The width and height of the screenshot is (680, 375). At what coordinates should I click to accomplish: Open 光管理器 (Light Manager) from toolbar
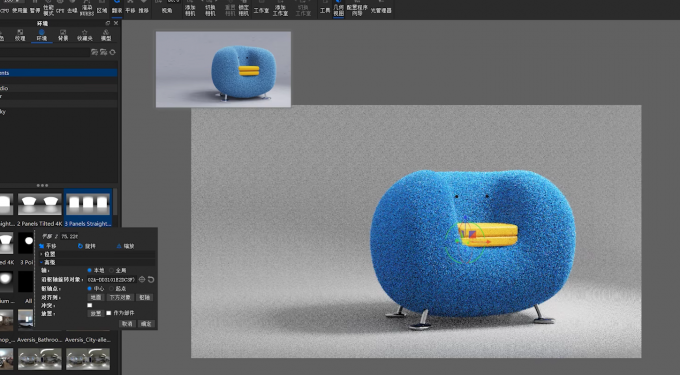[381, 7]
